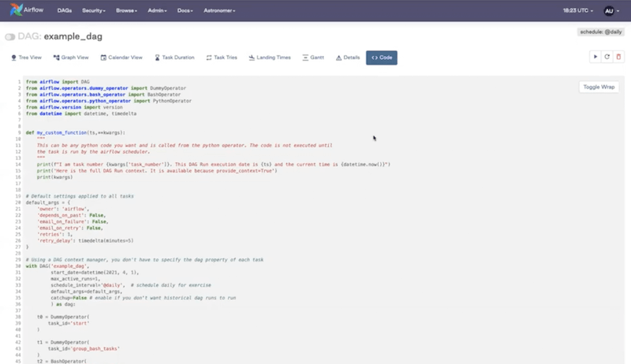Trigger the DAG with play button
The height and width of the screenshot is (364, 631).
click(x=595, y=57)
